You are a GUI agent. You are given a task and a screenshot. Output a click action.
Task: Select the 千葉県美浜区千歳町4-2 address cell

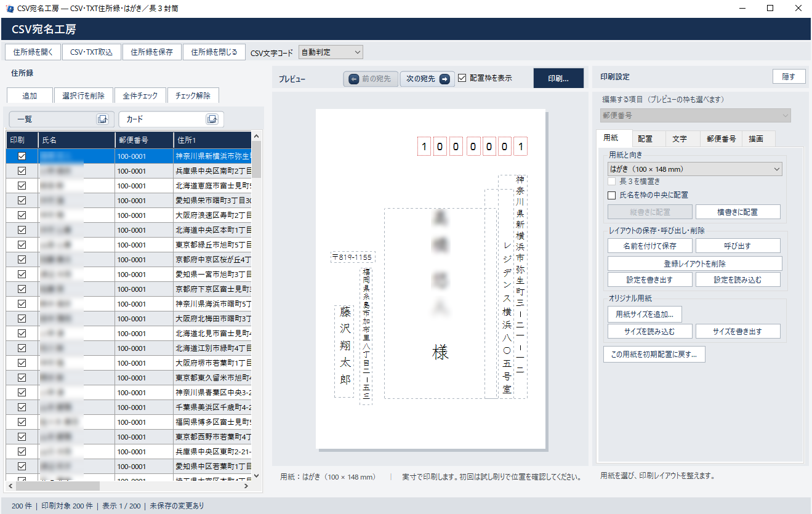click(x=212, y=408)
